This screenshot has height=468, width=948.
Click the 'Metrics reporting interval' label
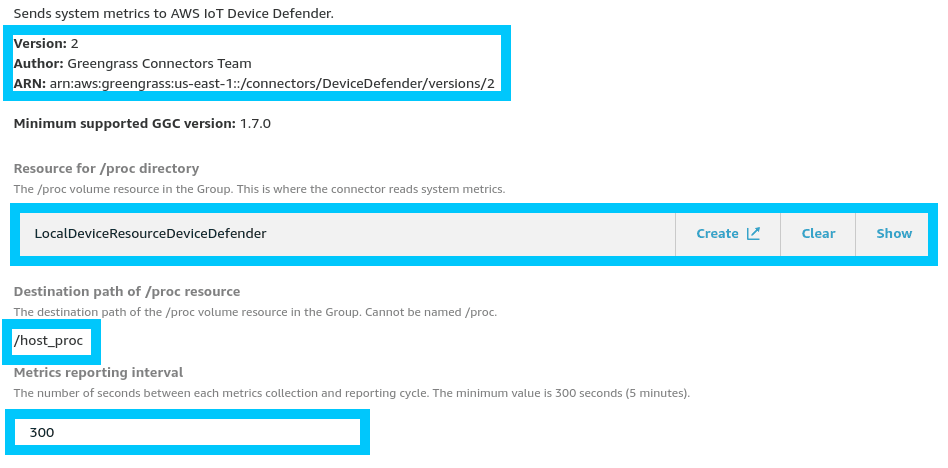[98, 373]
